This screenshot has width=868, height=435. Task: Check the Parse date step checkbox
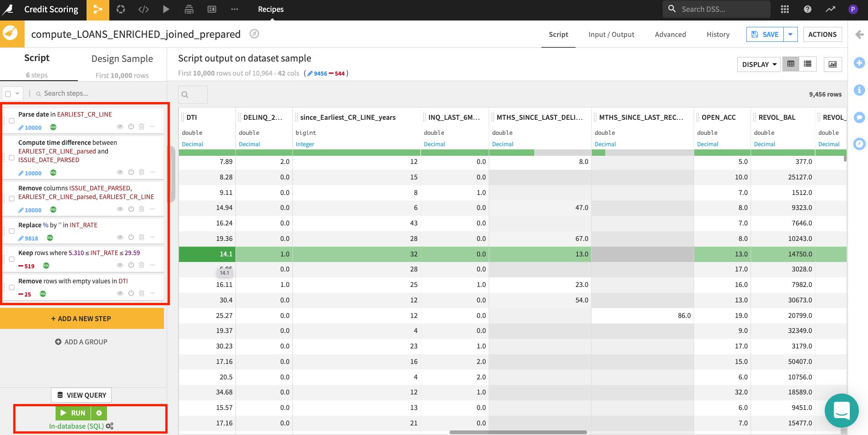[x=12, y=121]
